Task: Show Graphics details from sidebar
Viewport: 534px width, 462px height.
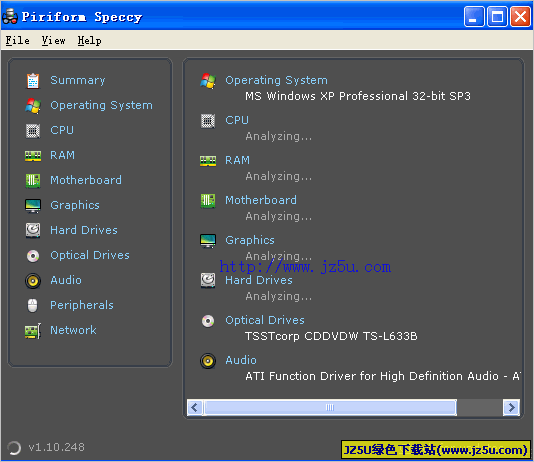Action: pyautogui.click(x=75, y=205)
